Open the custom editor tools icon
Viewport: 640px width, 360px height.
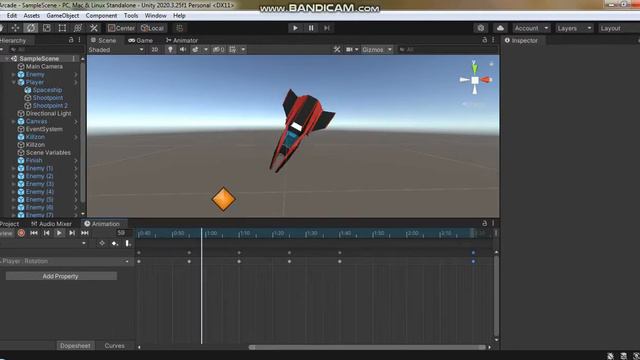tap(93, 28)
